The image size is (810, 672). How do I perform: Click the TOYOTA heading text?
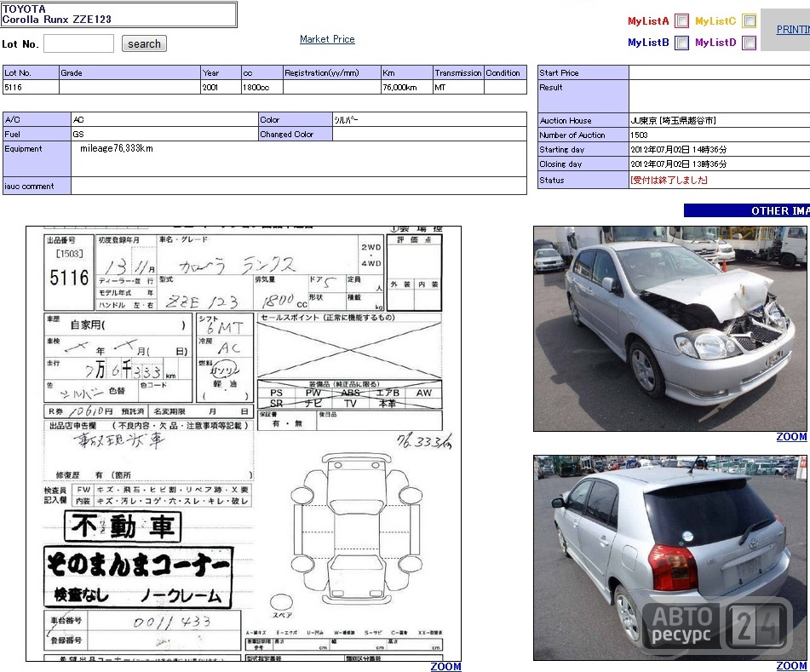tap(24, 9)
